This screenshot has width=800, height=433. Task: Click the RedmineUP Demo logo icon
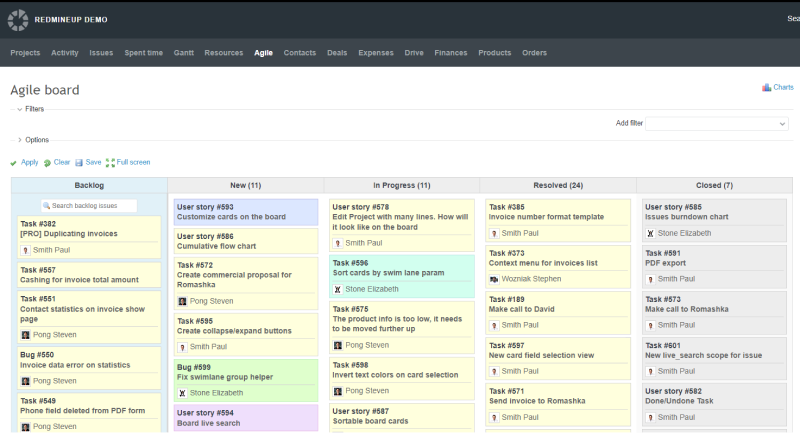click(x=19, y=19)
